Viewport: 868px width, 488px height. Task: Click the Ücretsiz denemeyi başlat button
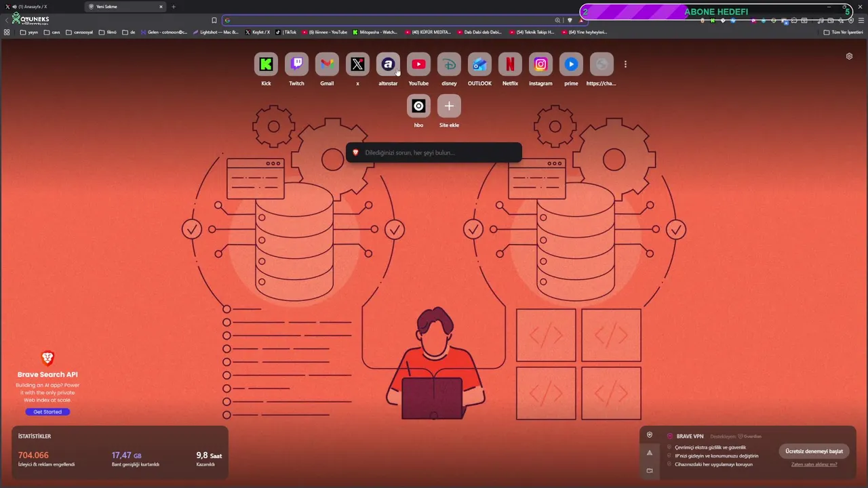(814, 451)
